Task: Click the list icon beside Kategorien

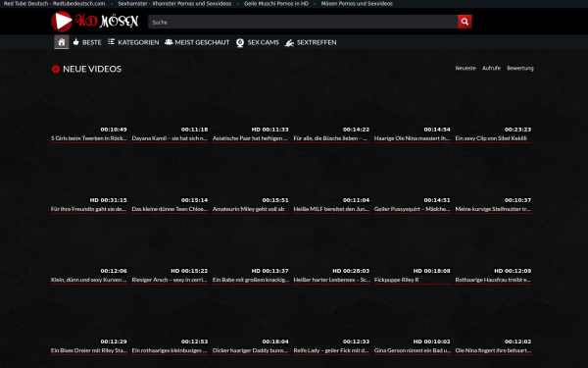Action: tap(112, 41)
